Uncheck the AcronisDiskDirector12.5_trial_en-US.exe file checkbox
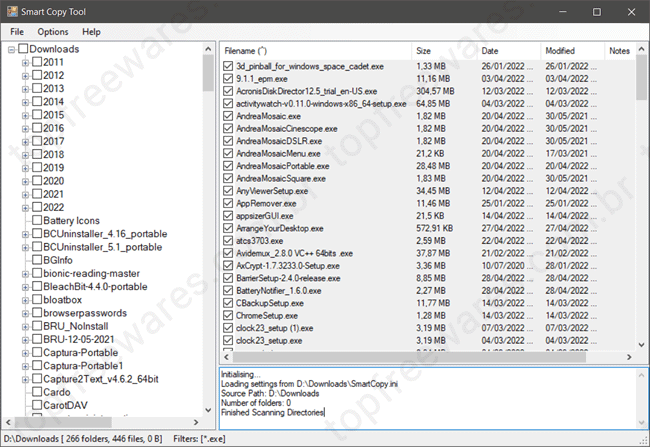 (230, 89)
